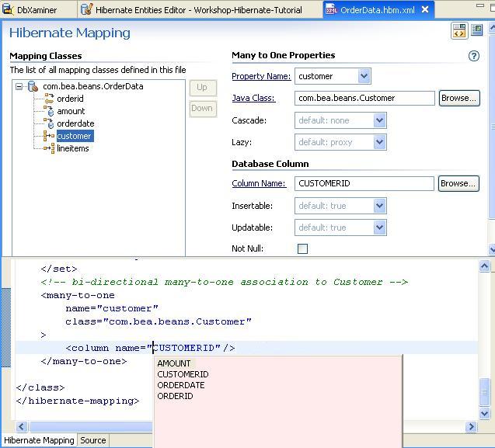Click the horizontal scroll right arrow
The image size is (495, 448).
472,427
